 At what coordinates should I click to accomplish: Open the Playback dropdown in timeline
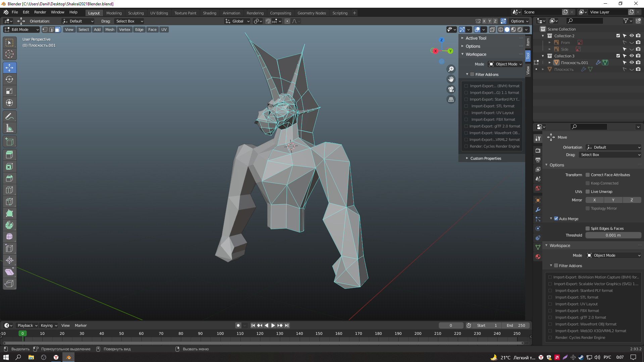(x=27, y=325)
